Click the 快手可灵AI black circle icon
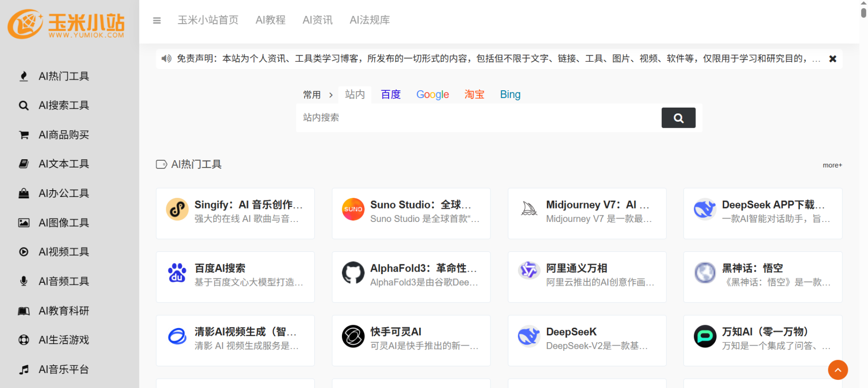The height and width of the screenshot is (388, 868). [x=353, y=336]
